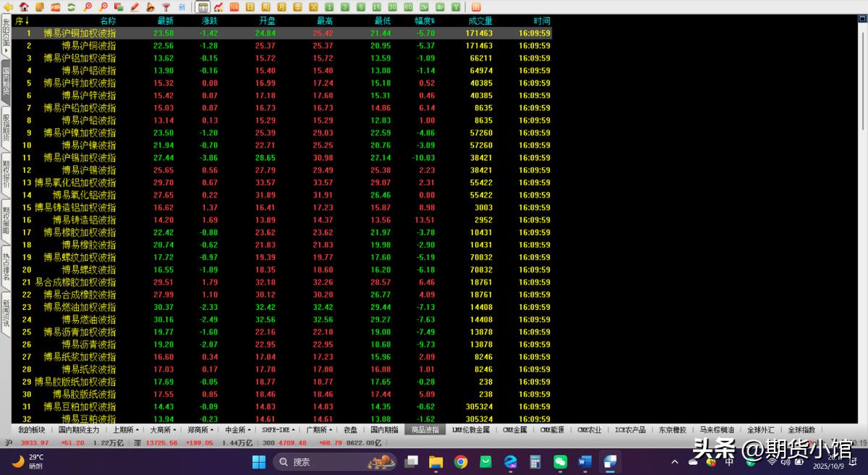Expand the 国内期货主力 tab dropdown
The height and width of the screenshot is (475, 868).
(79, 429)
